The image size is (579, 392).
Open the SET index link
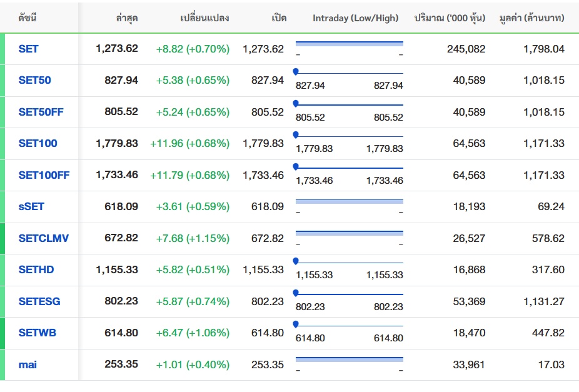click(x=29, y=49)
